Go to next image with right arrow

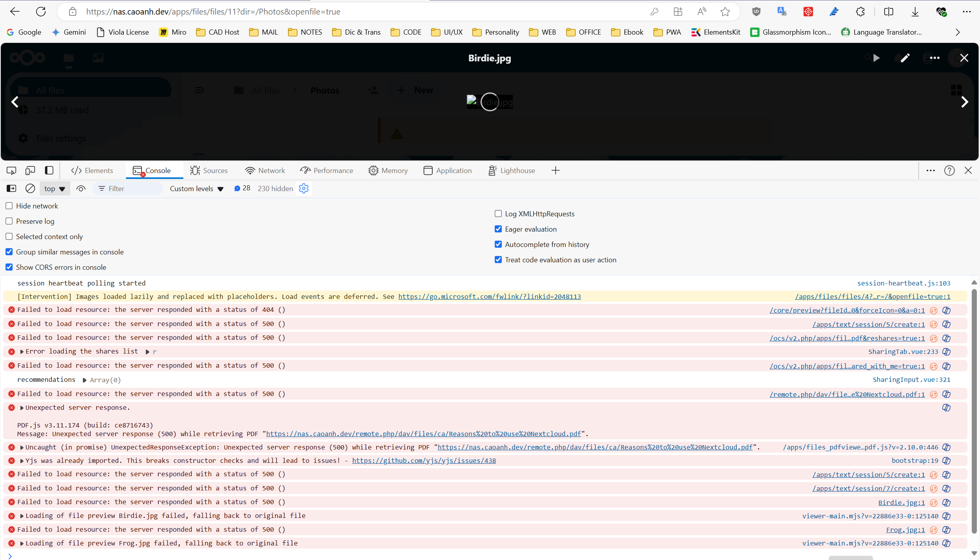click(x=964, y=102)
